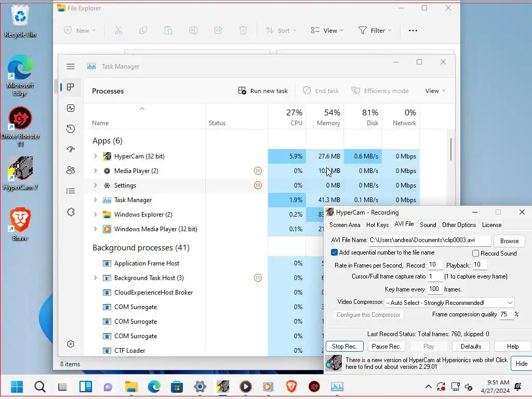
Task: Open the See more ellipsis in File Explorer
Action: tap(413, 31)
